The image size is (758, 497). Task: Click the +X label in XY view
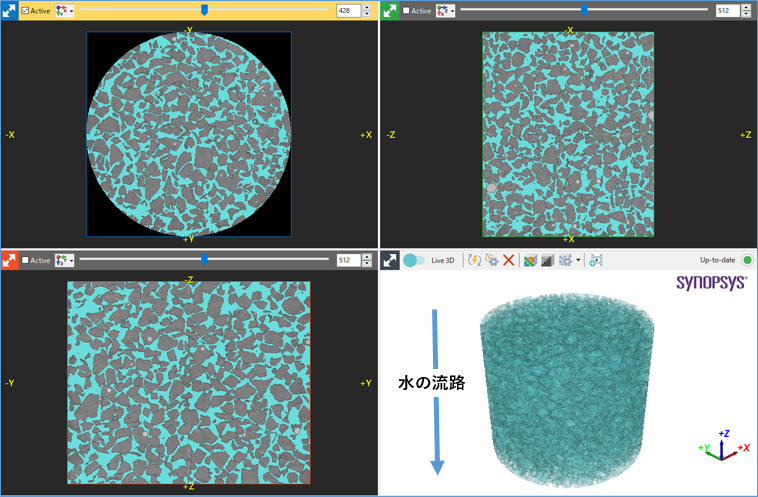point(366,135)
